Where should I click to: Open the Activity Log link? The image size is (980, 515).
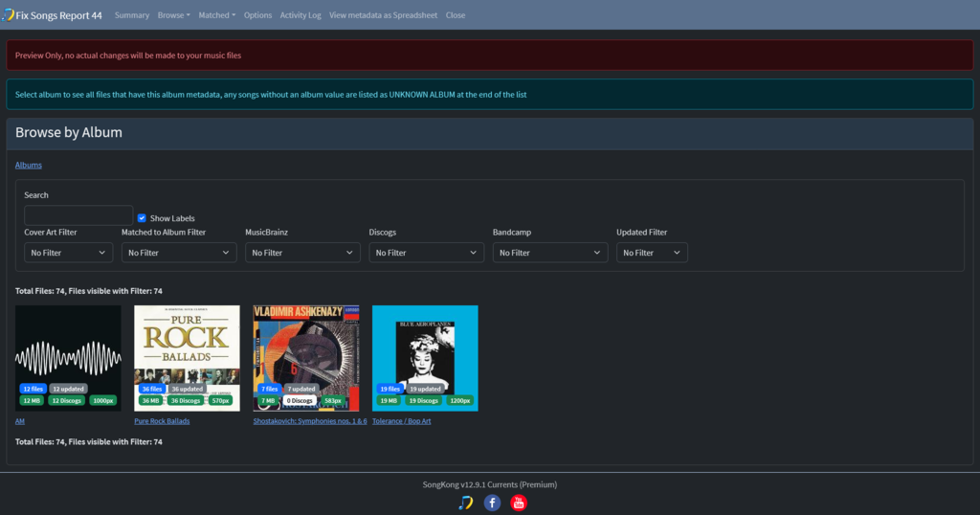(301, 15)
